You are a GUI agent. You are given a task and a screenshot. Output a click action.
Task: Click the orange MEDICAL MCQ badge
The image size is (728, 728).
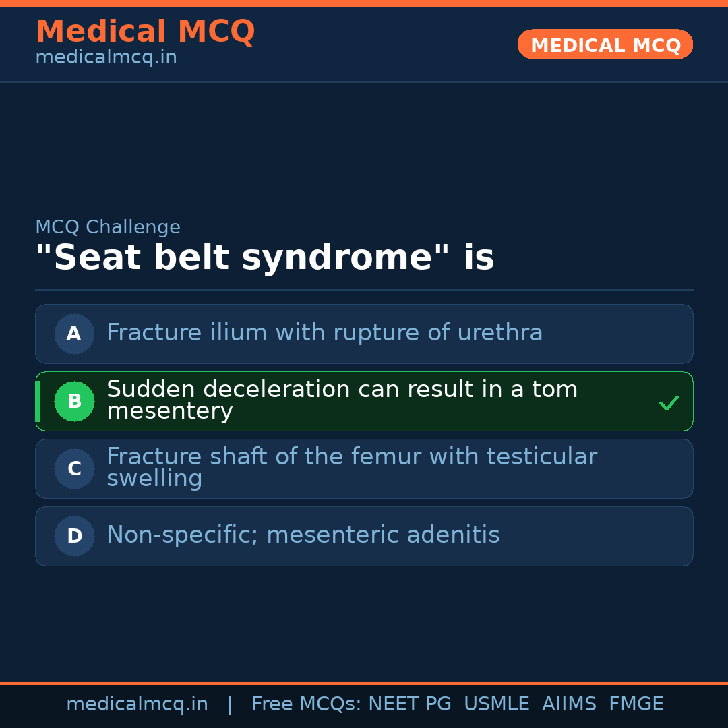tap(605, 44)
